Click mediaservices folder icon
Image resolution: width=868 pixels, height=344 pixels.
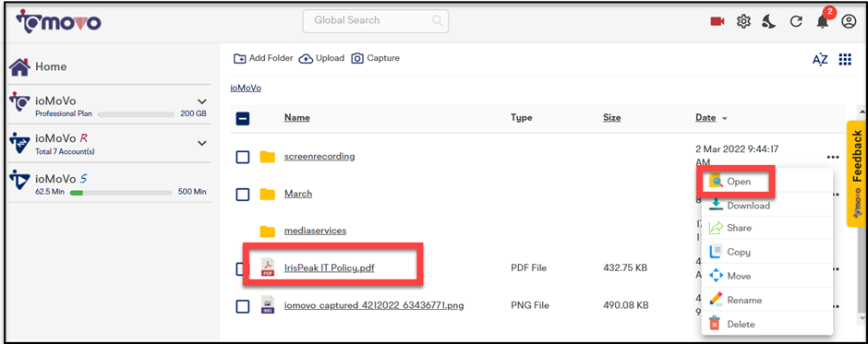(x=268, y=231)
